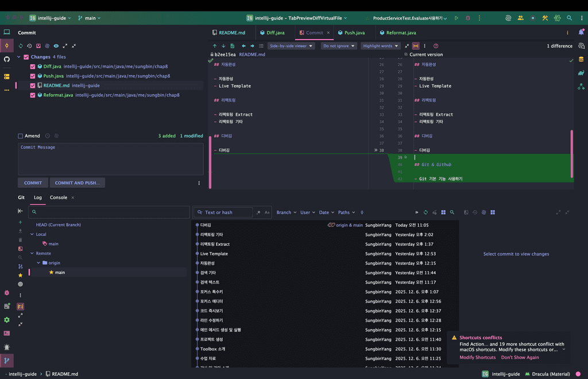Open the Git tool window icon bottom-left
The image size is (588, 379).
(x=7, y=361)
